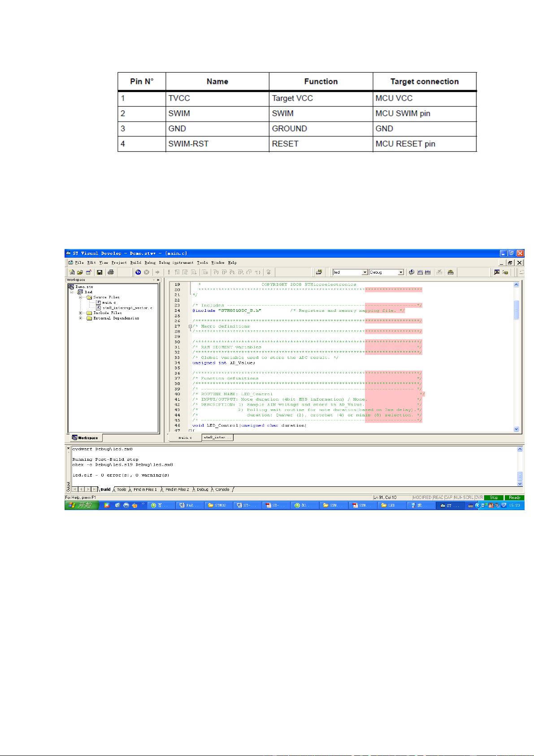Switch to the Debug output tab
Viewport: 534px width, 756px height.
(x=202, y=489)
